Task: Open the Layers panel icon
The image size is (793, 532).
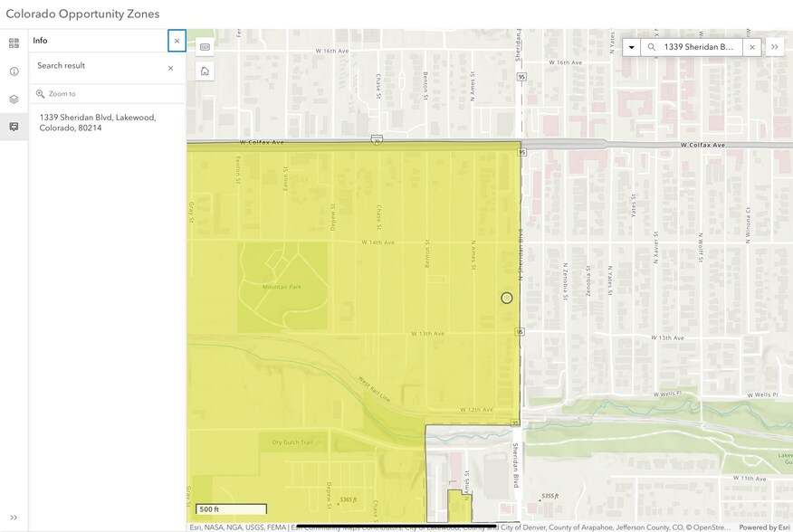Action: pyautogui.click(x=13, y=97)
